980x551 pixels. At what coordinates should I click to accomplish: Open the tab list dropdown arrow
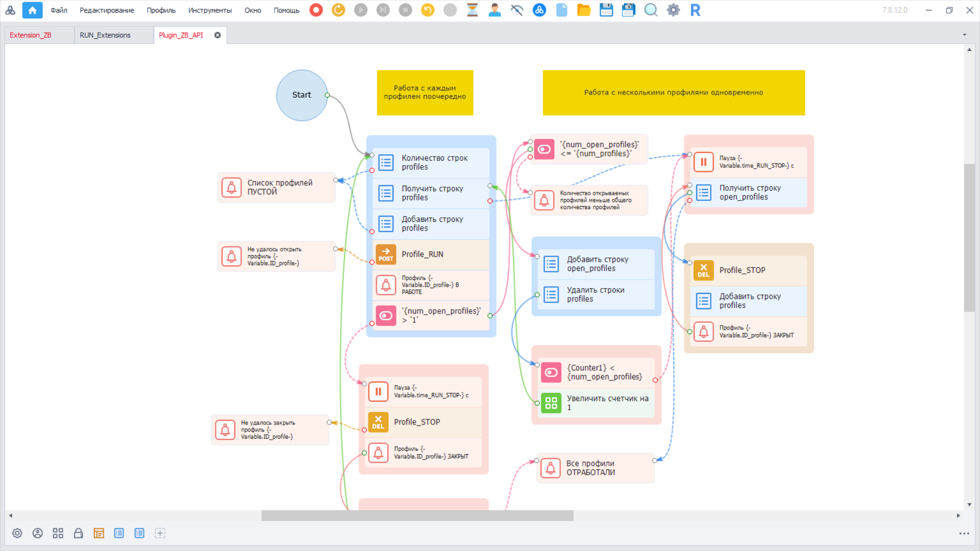coord(964,35)
